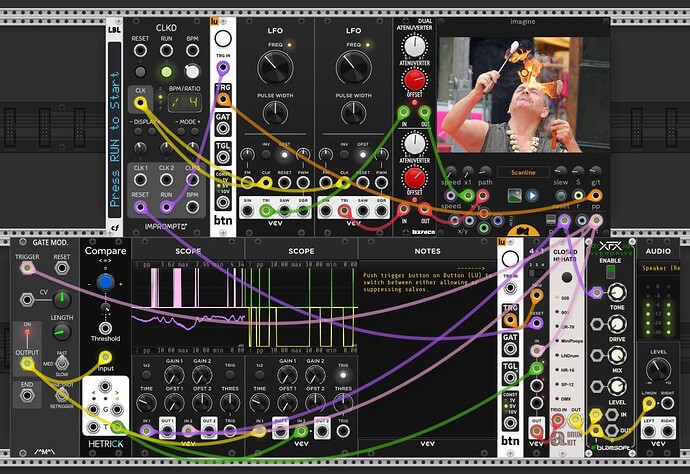
Task: Turn the FREQ knob on the first LFO
Action: (x=275, y=68)
